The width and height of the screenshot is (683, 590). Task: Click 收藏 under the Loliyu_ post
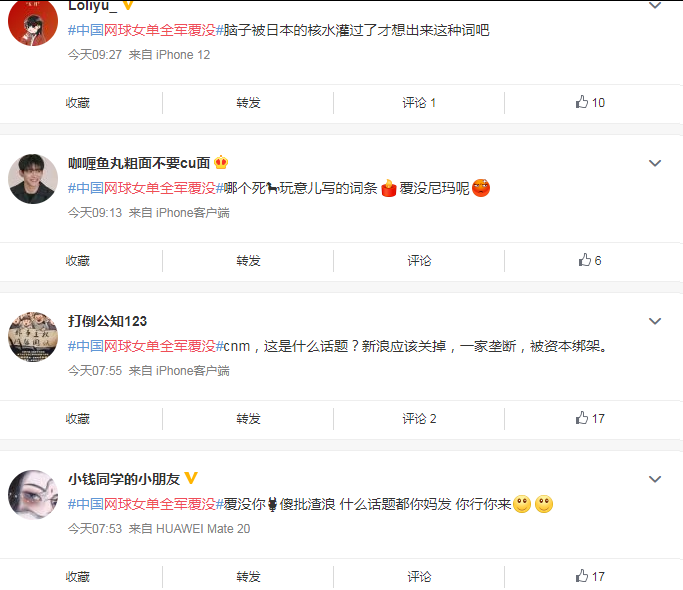[x=78, y=103]
